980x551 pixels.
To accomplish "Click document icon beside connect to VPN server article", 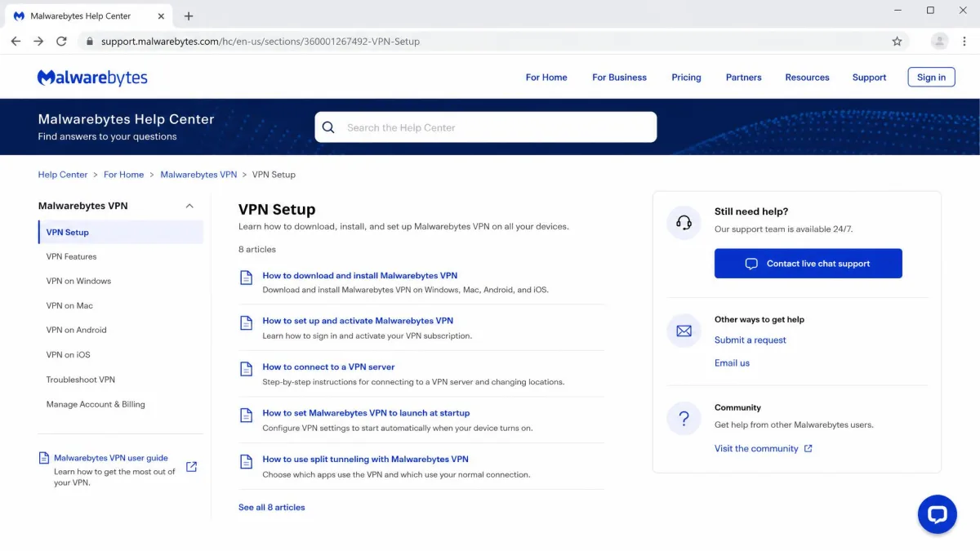I will tap(246, 369).
